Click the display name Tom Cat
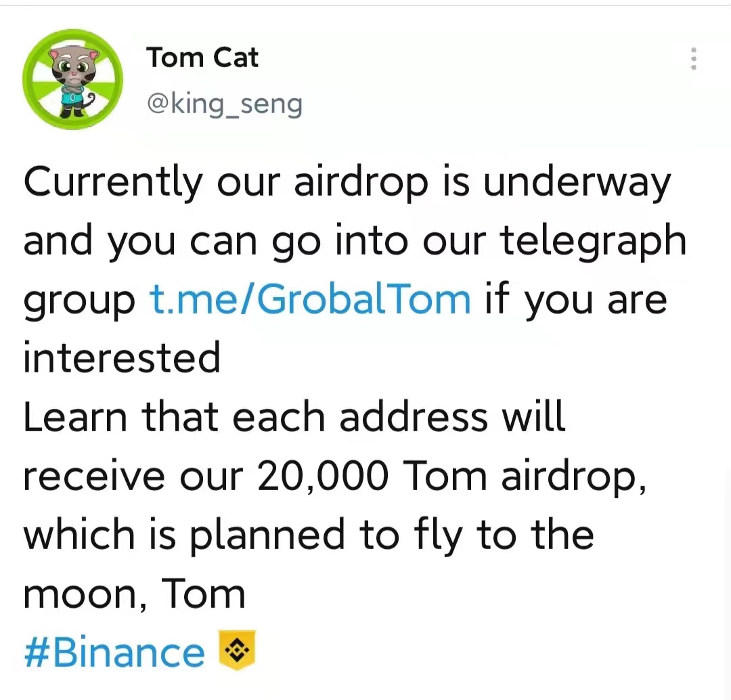 [x=202, y=58]
